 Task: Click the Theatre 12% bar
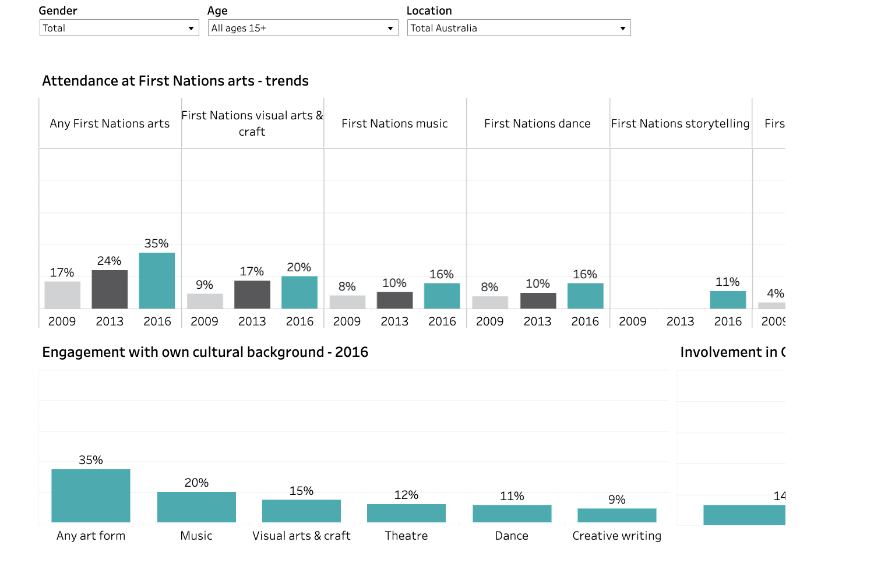[406, 513]
